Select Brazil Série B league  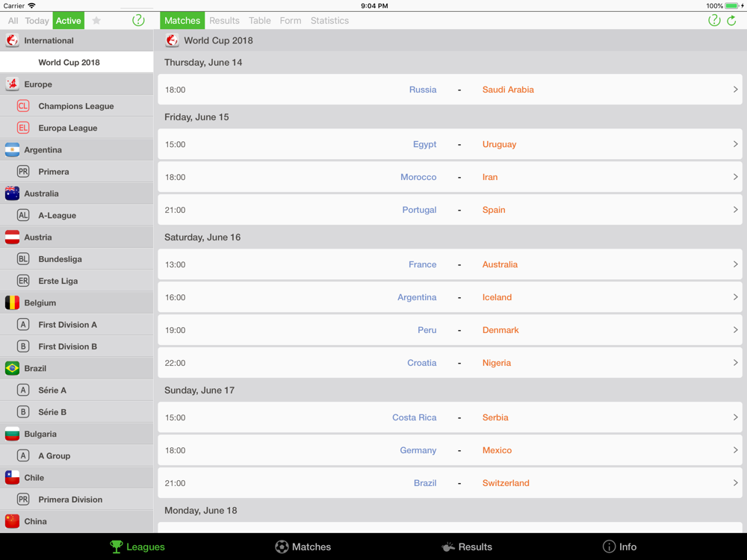coord(77,412)
